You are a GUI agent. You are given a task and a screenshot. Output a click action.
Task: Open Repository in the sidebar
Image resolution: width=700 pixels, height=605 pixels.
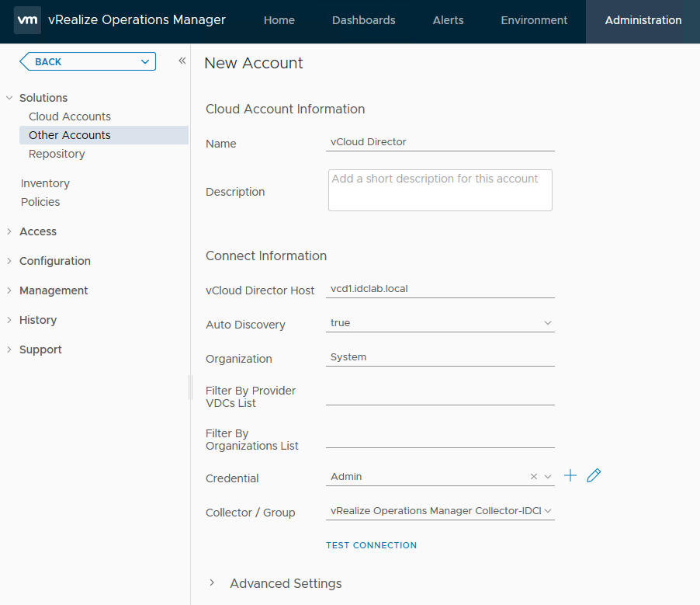tap(57, 154)
